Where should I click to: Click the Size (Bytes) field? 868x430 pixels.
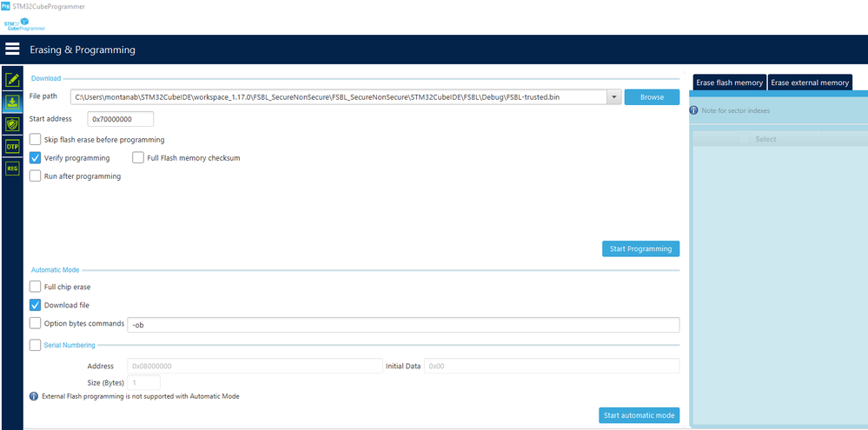point(144,382)
